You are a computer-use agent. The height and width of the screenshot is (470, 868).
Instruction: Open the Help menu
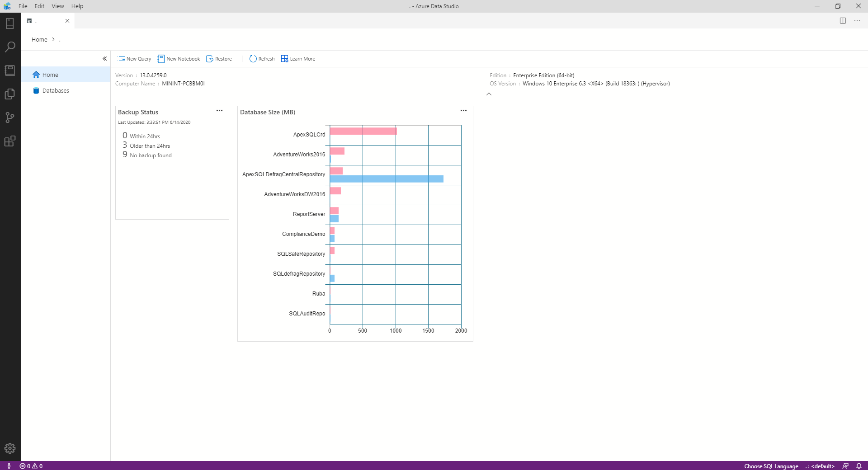tap(77, 6)
